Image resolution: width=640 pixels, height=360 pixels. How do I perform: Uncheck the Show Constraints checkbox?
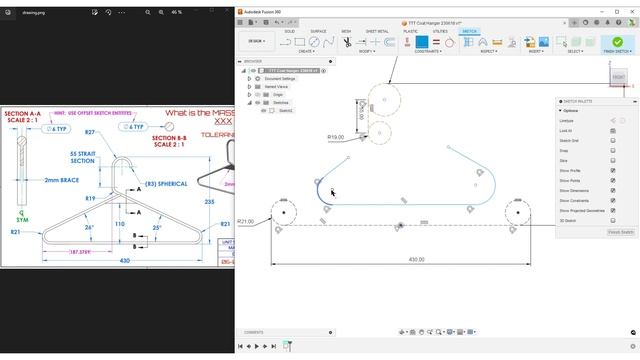pos(613,200)
